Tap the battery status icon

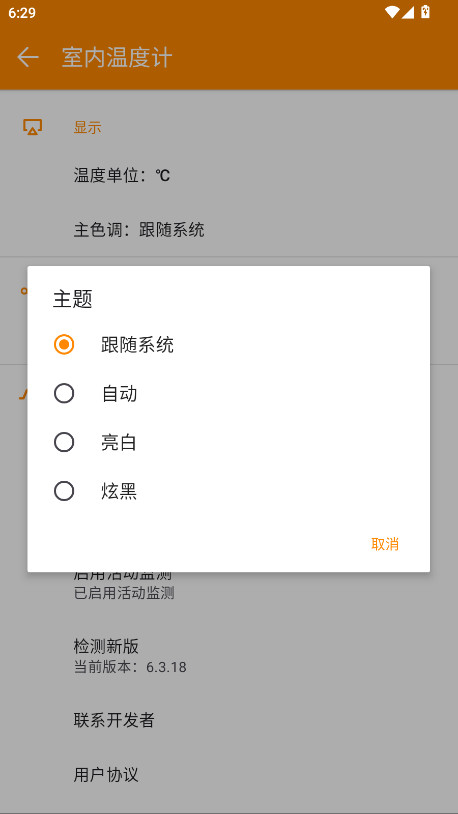(x=425, y=12)
